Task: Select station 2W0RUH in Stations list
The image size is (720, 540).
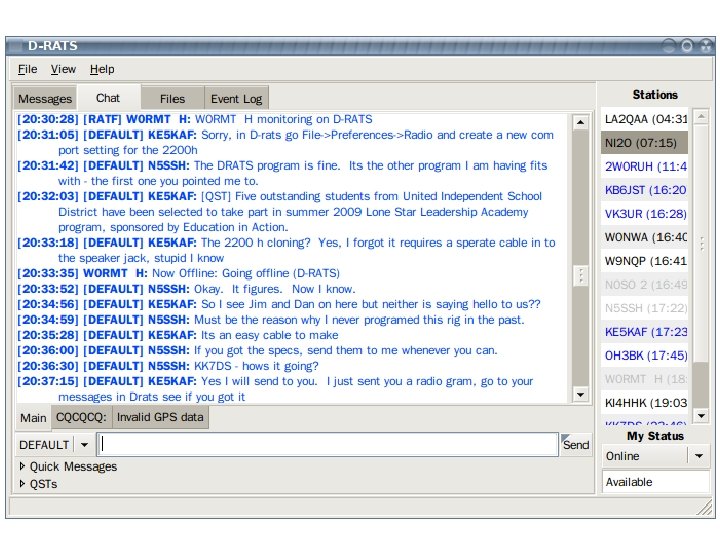Action: pyautogui.click(x=645, y=167)
